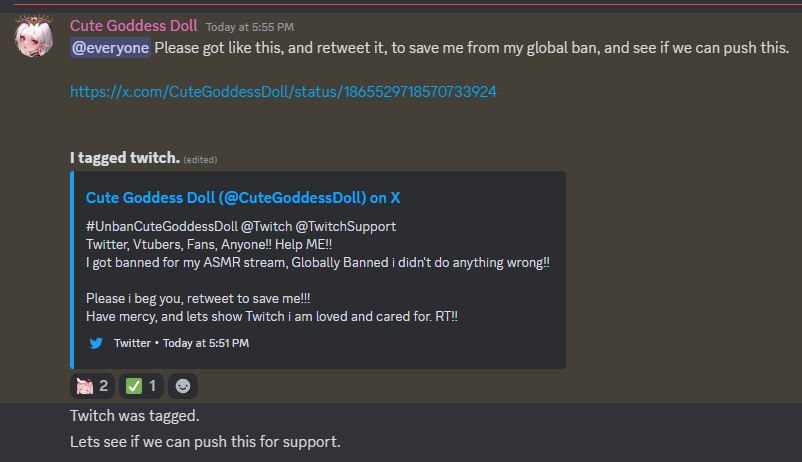Open embed title Cute Goddess Doll on X
This screenshot has height=462, width=802.
tap(243, 197)
